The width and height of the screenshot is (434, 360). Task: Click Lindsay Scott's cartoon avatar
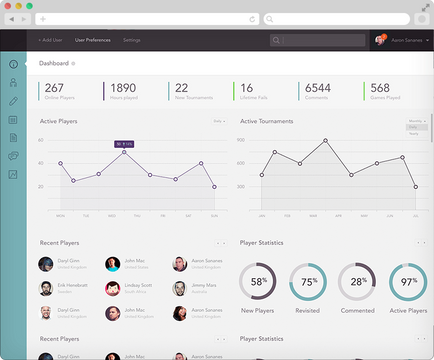click(113, 289)
